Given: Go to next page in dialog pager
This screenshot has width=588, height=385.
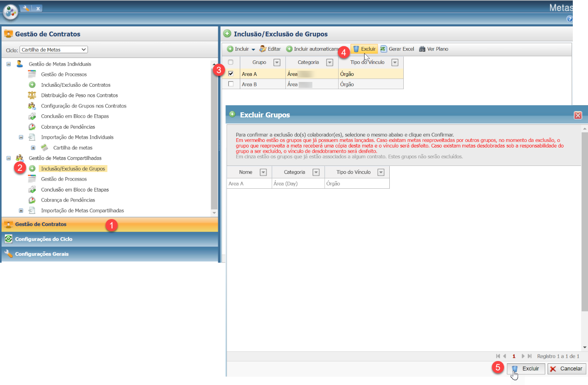Looking at the screenshot, I should (x=523, y=356).
